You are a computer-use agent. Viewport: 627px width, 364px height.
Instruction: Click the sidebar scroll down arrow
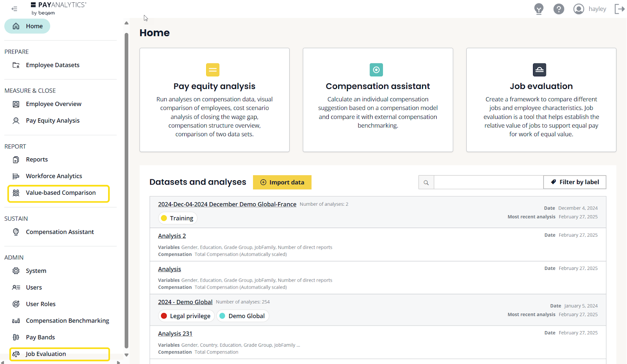pos(126,355)
